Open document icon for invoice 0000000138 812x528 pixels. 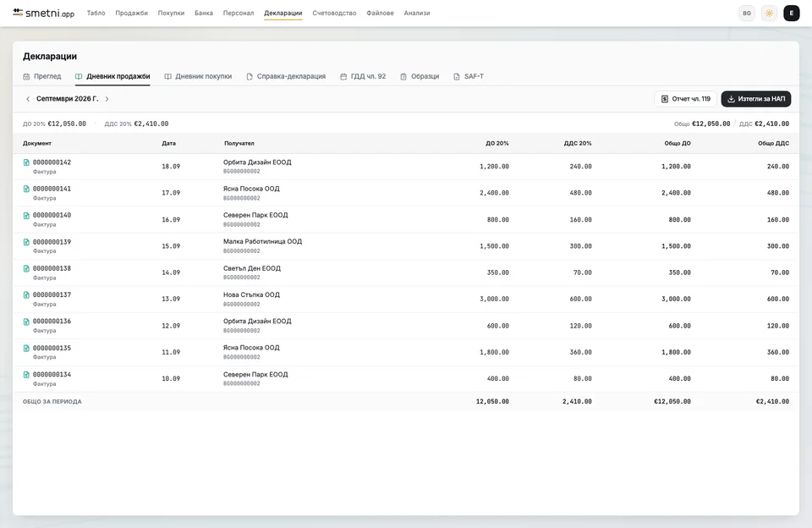point(26,268)
